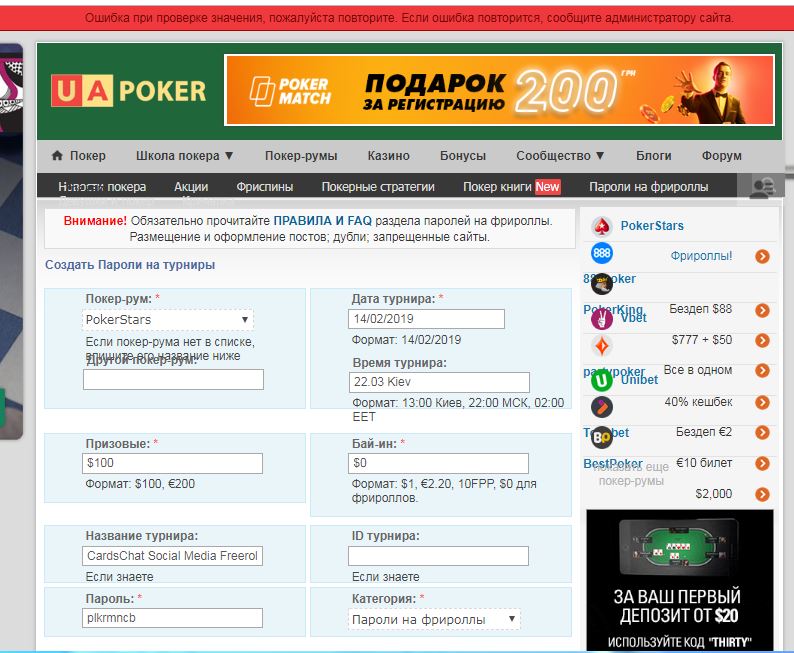Screen dimensions: 794x653
Task: Open Покер книги New submenu link
Action: pos(511,187)
